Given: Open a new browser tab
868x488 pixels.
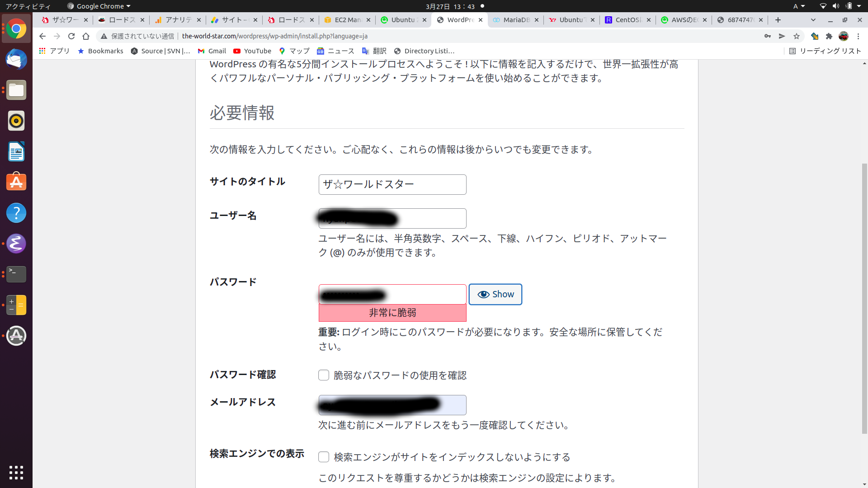Looking at the screenshot, I should click(x=778, y=20).
